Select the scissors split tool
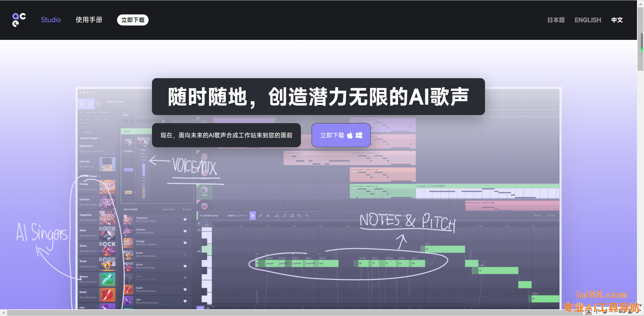The width and height of the screenshot is (644, 316). tap(268, 216)
